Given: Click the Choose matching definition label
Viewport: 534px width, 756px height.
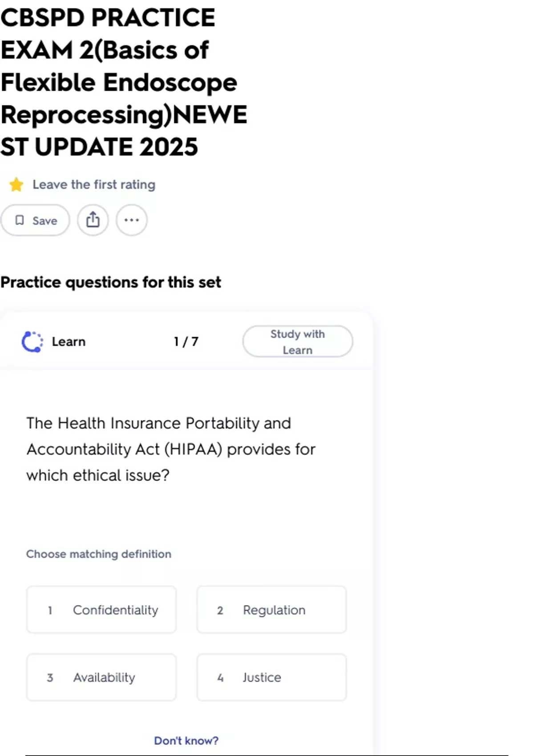Looking at the screenshot, I should pyautogui.click(x=98, y=554).
